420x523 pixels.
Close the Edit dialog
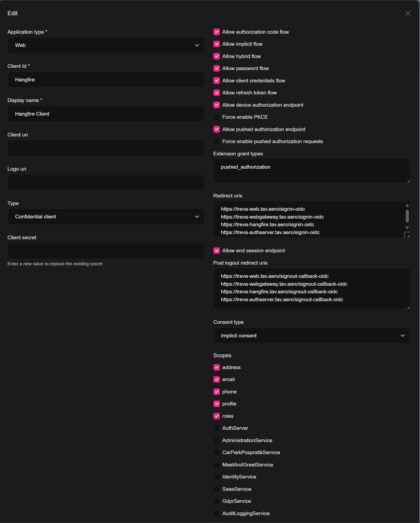click(x=407, y=14)
